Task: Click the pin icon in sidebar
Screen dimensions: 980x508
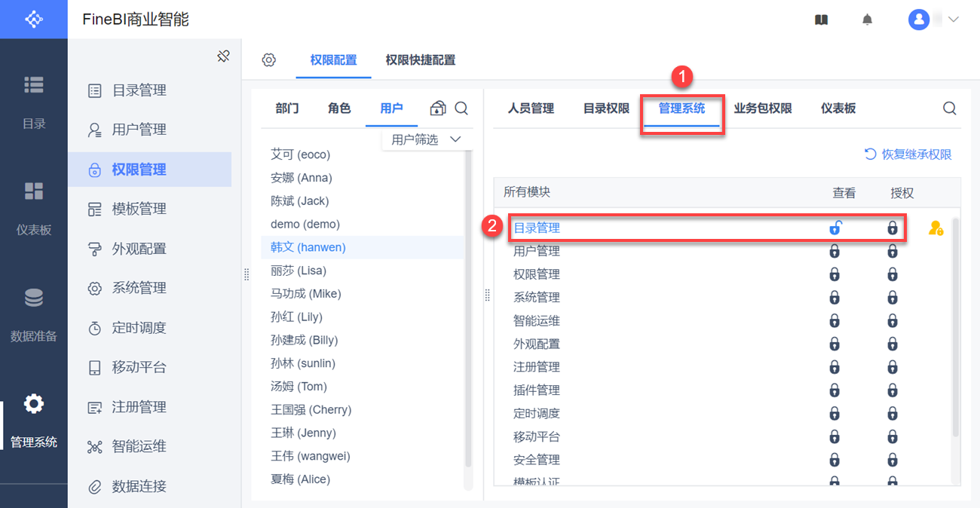Action: click(x=223, y=57)
